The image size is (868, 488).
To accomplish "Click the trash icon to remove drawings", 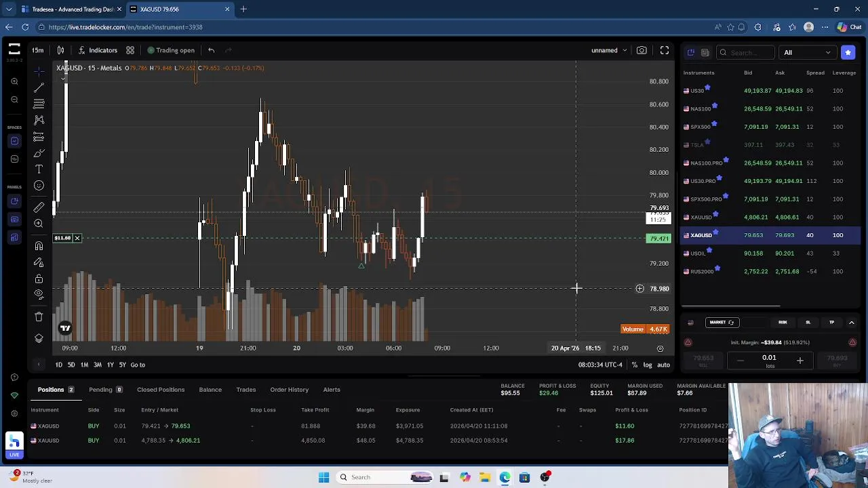I will [39, 317].
